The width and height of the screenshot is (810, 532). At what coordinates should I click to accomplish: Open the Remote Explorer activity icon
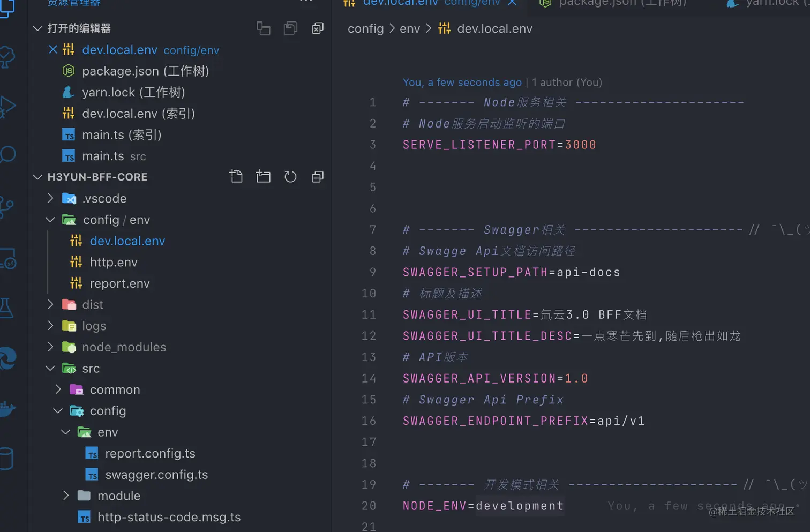point(7,258)
